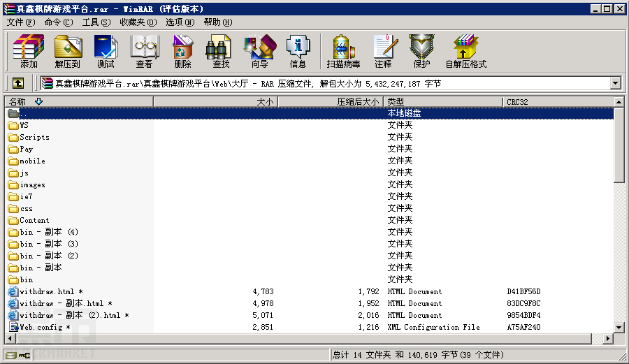Open the 命令(C) menu
Image resolution: width=629 pixels, height=364 pixels.
pos(59,22)
